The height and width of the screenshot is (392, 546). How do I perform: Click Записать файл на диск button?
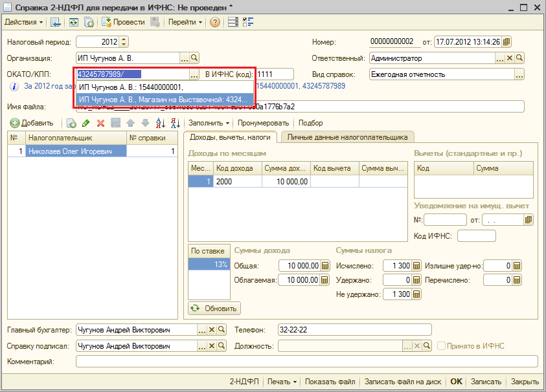402,382
